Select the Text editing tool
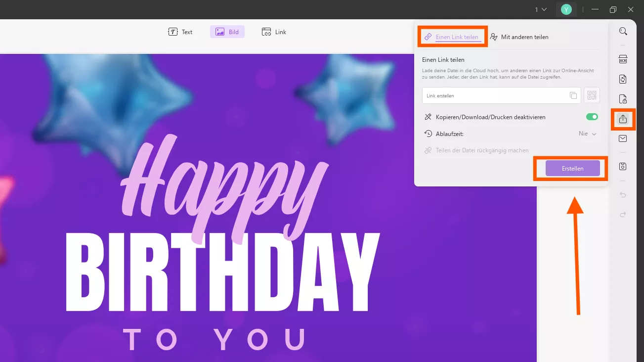Image resolution: width=644 pixels, height=362 pixels. click(180, 32)
